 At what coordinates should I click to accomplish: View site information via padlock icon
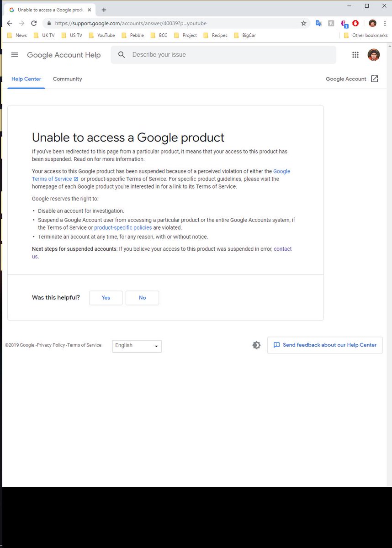click(49, 23)
